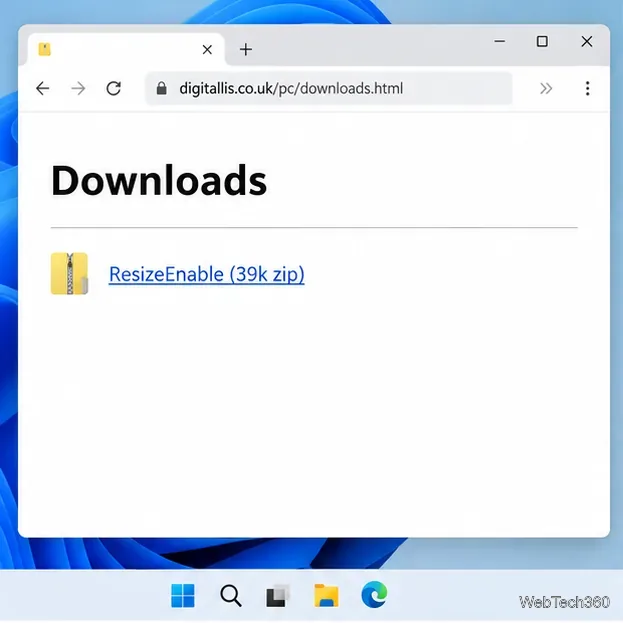623x623 pixels.
Task: Select the tab with zip folder favicon
Action: click(x=126, y=49)
